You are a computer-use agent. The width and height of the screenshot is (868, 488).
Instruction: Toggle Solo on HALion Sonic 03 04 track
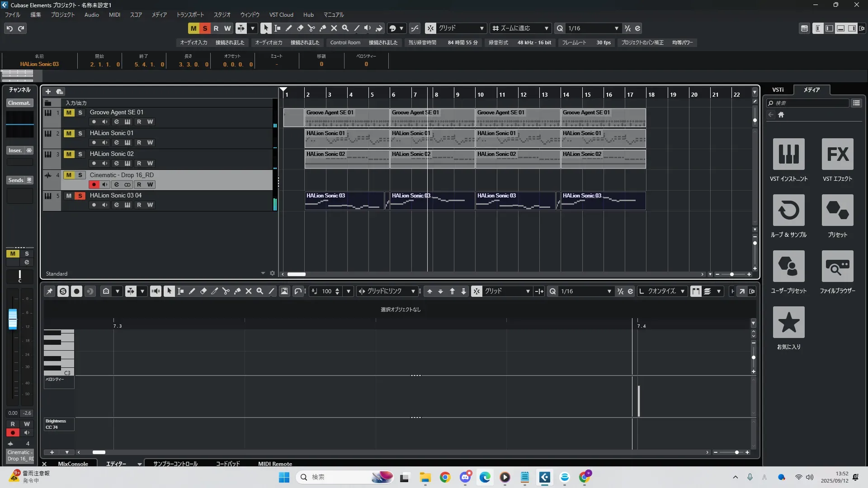[80, 196]
